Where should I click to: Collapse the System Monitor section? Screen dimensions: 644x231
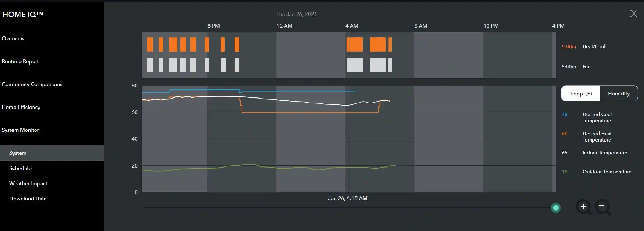coord(20,130)
